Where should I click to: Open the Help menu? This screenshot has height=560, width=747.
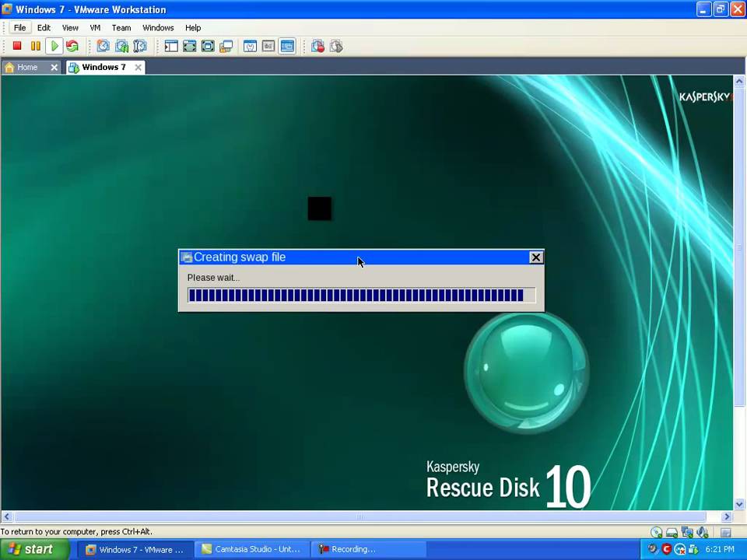click(x=193, y=28)
